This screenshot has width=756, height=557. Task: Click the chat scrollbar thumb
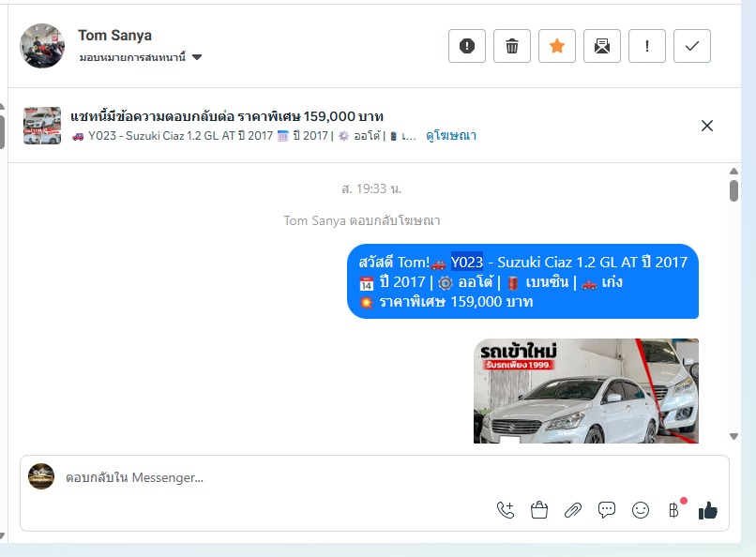click(733, 190)
